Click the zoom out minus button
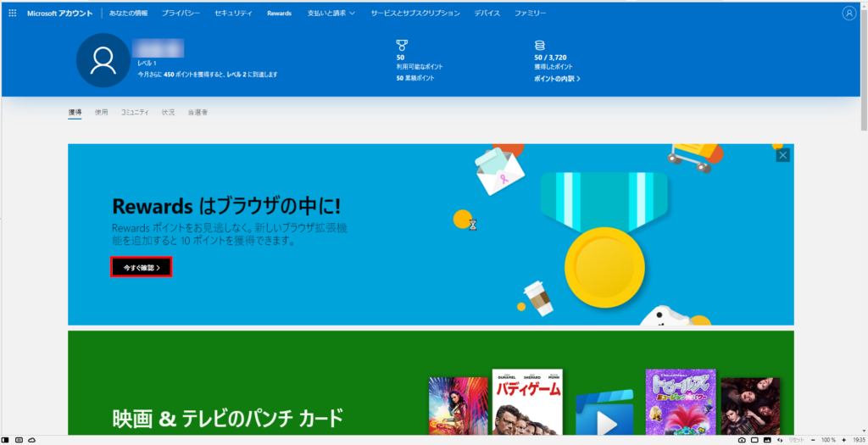The image size is (868, 445). coord(813,440)
